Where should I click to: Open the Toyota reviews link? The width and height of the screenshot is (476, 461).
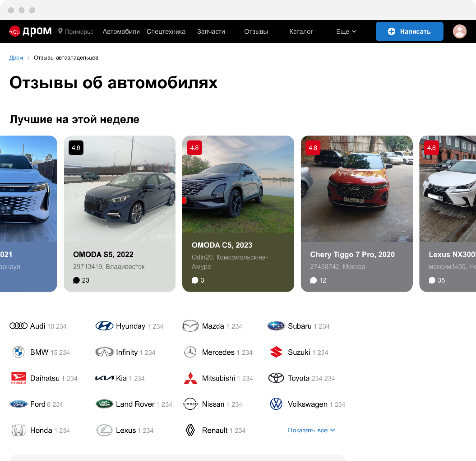tap(298, 378)
